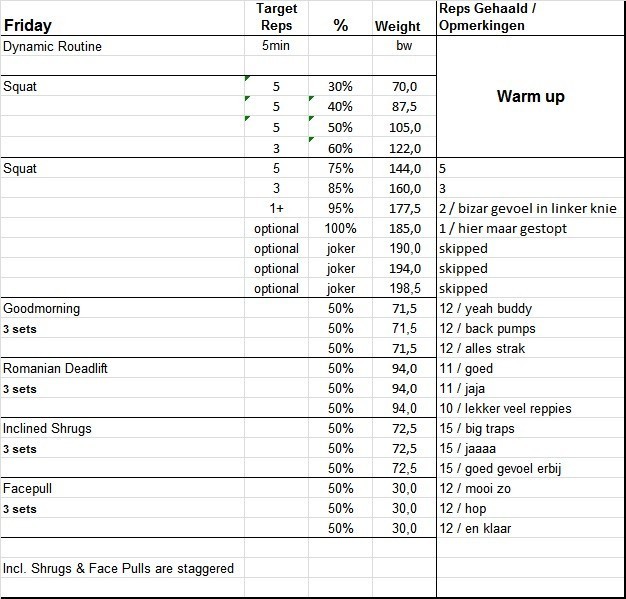The height and width of the screenshot is (599, 626).
Task: Click the 5min target reps cell
Action: click(x=276, y=47)
